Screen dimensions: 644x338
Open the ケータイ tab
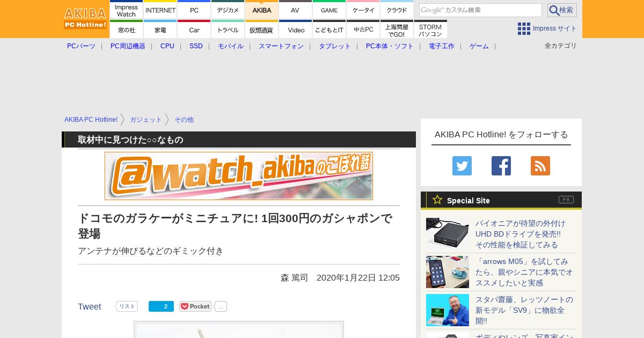pos(363,10)
